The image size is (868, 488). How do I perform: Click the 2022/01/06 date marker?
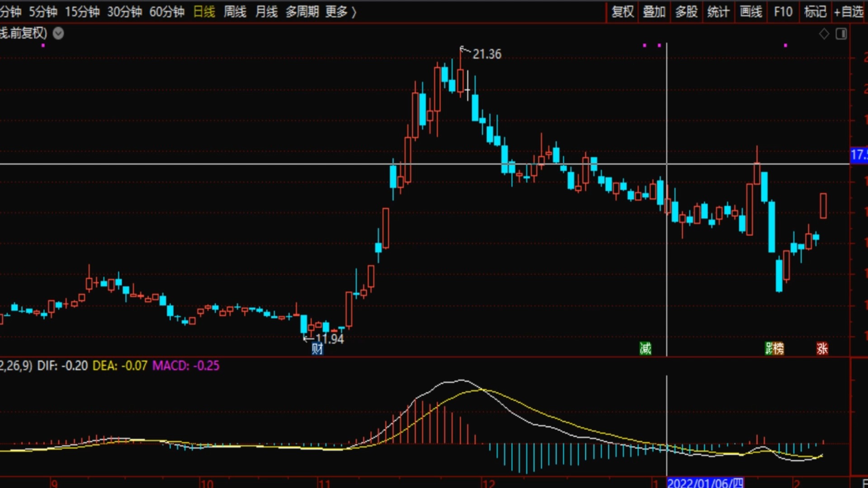pyautogui.click(x=705, y=483)
